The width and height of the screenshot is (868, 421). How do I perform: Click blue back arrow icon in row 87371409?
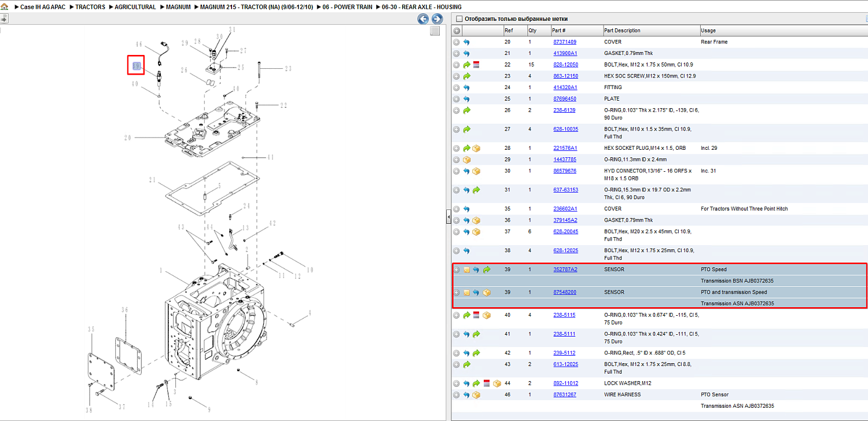coord(466,42)
